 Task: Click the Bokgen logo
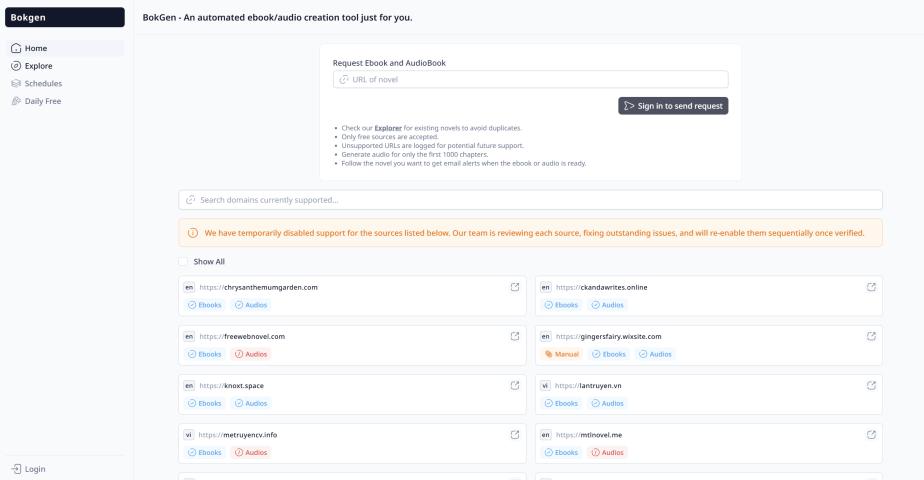tap(29, 18)
